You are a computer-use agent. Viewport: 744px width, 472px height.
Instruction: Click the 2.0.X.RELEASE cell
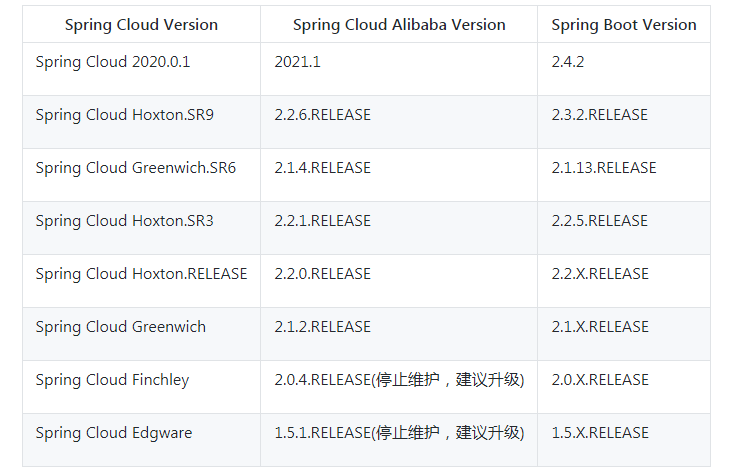(624, 387)
